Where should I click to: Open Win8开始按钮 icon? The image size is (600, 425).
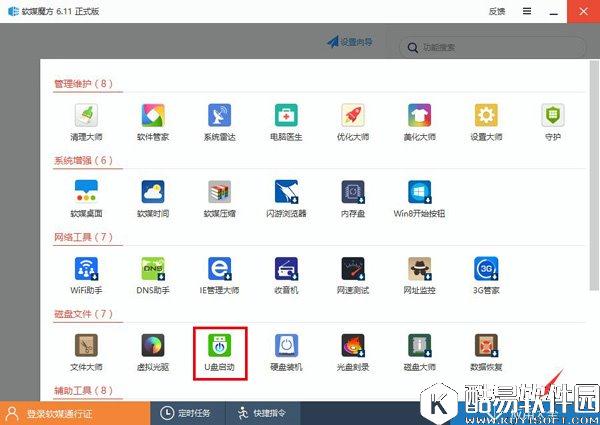pyautogui.click(x=419, y=192)
